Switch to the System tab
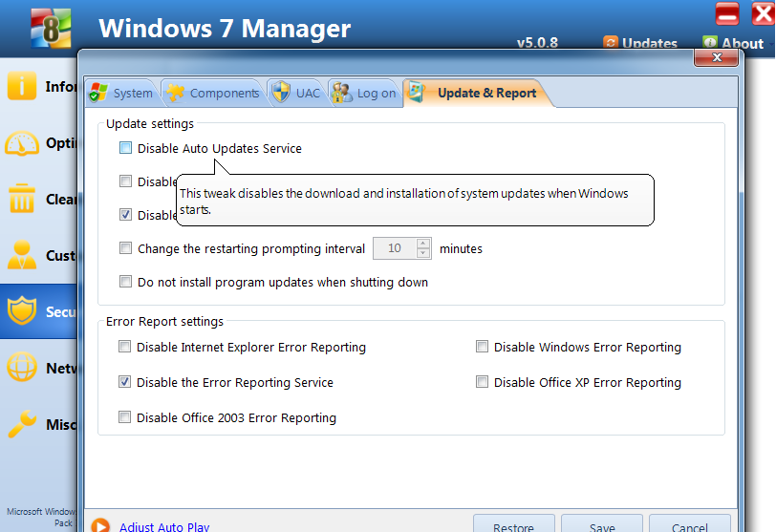 (121, 93)
